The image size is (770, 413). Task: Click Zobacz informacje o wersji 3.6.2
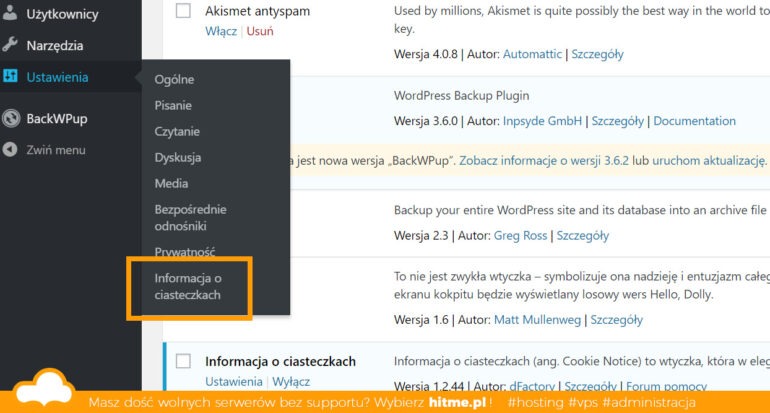click(544, 161)
